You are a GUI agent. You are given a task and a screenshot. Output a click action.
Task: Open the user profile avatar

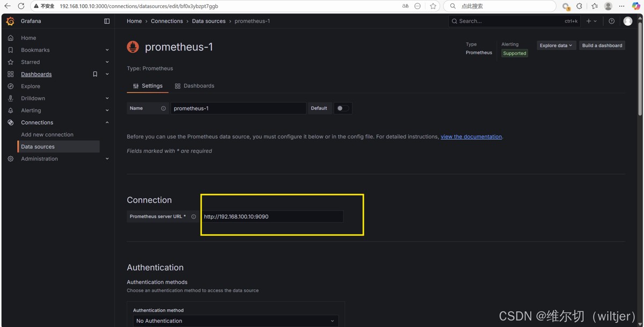pyautogui.click(x=628, y=21)
